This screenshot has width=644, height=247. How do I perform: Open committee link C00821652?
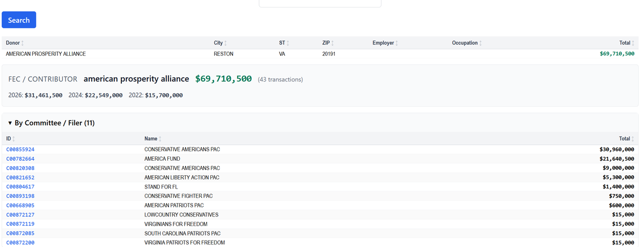click(20, 177)
